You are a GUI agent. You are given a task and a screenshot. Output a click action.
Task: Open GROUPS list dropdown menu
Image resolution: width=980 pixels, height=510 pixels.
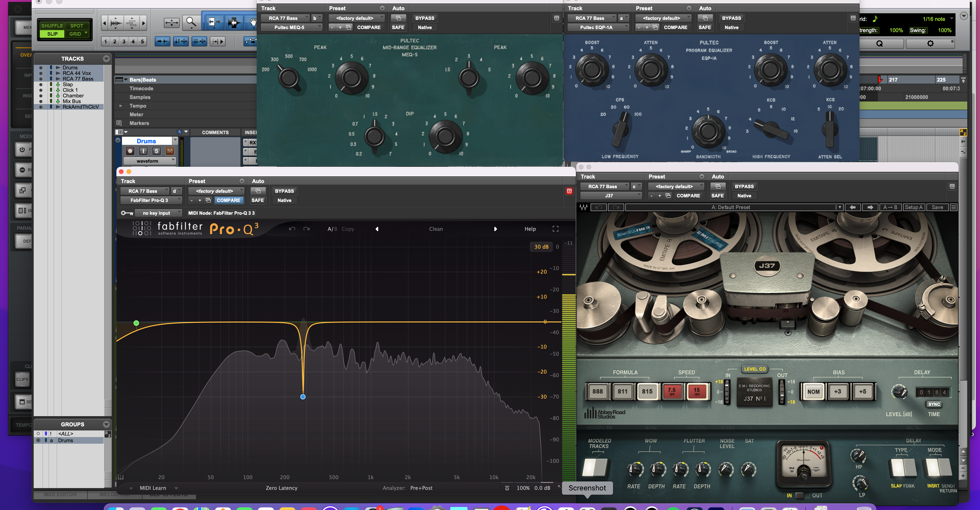point(106,425)
